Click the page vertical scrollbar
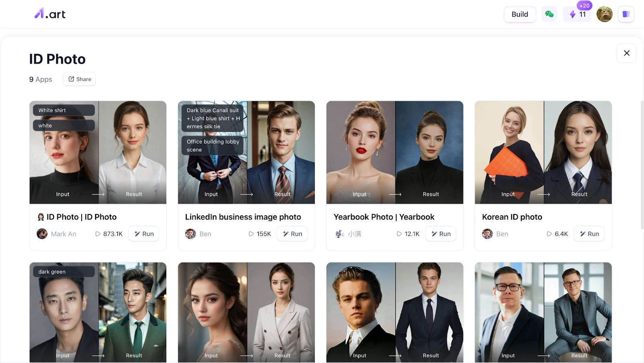 (x=642, y=165)
